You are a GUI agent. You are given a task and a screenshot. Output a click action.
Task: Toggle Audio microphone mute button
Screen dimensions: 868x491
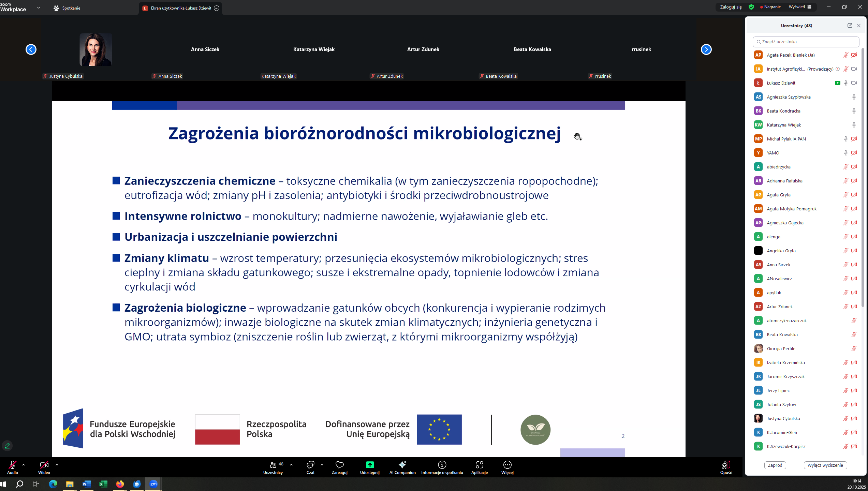[13, 465]
